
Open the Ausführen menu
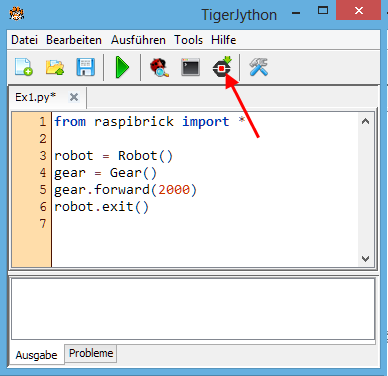138,40
